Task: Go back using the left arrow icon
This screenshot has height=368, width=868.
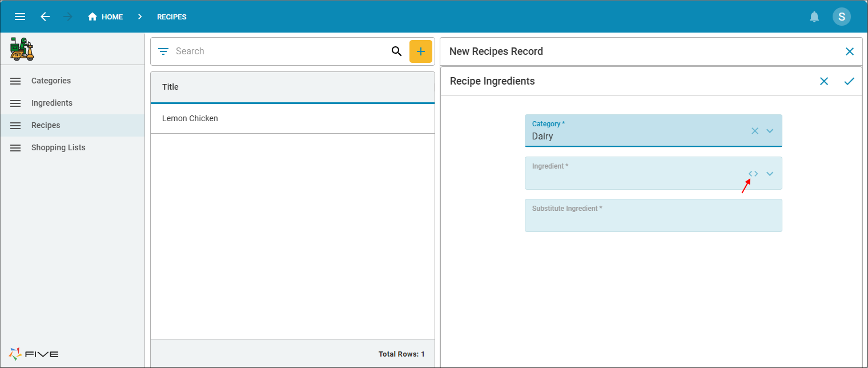Action: pos(45,17)
